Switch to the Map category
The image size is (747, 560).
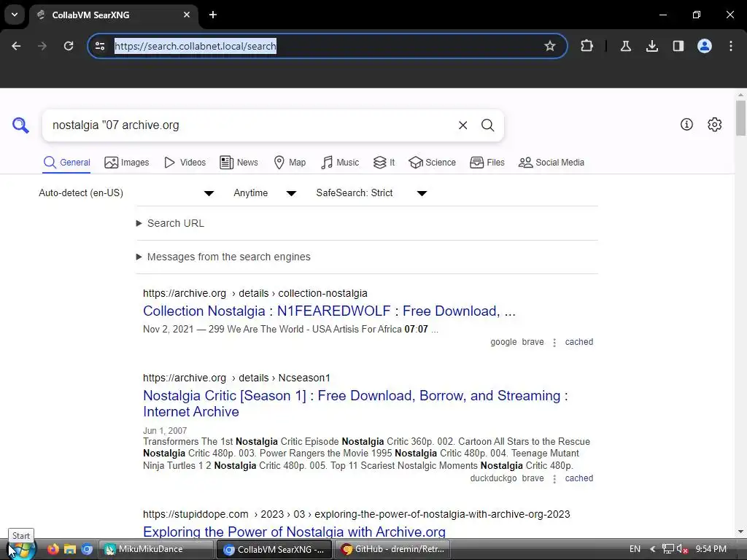point(290,163)
